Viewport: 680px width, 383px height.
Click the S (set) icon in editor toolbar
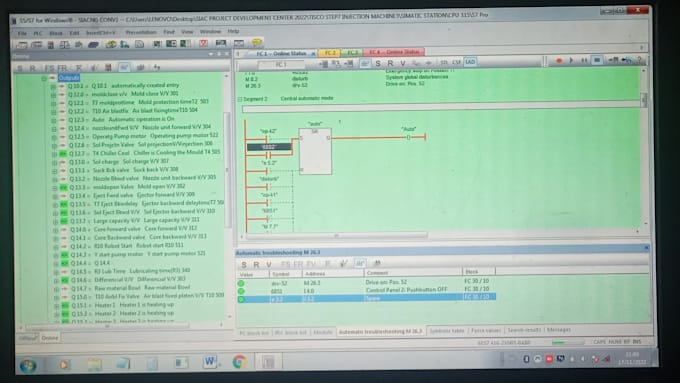click(x=378, y=63)
